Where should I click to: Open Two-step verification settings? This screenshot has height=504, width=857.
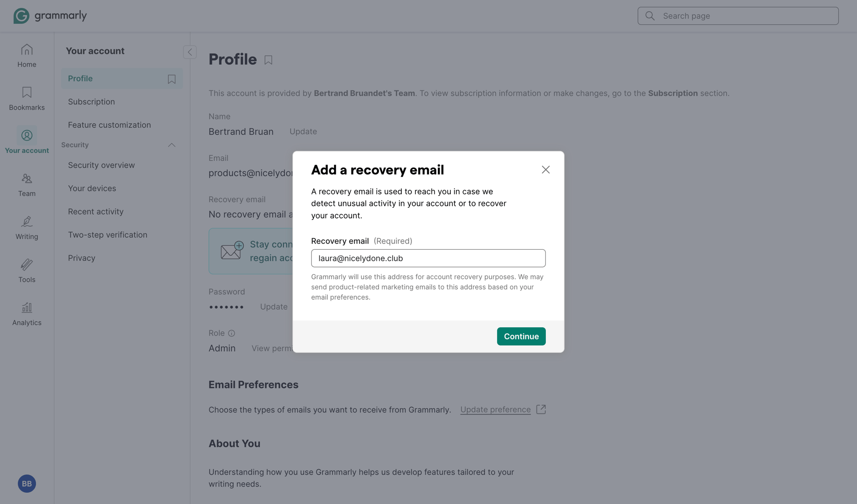[x=108, y=234]
